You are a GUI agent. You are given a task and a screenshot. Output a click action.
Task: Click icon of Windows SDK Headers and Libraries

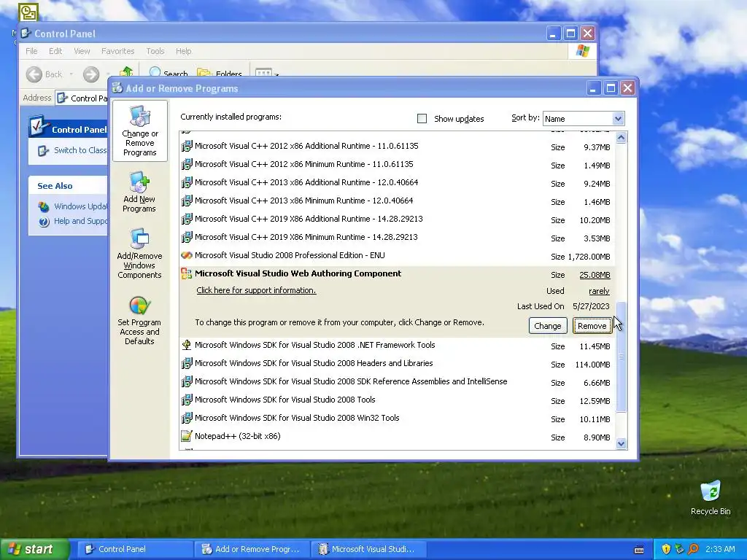coord(187,363)
